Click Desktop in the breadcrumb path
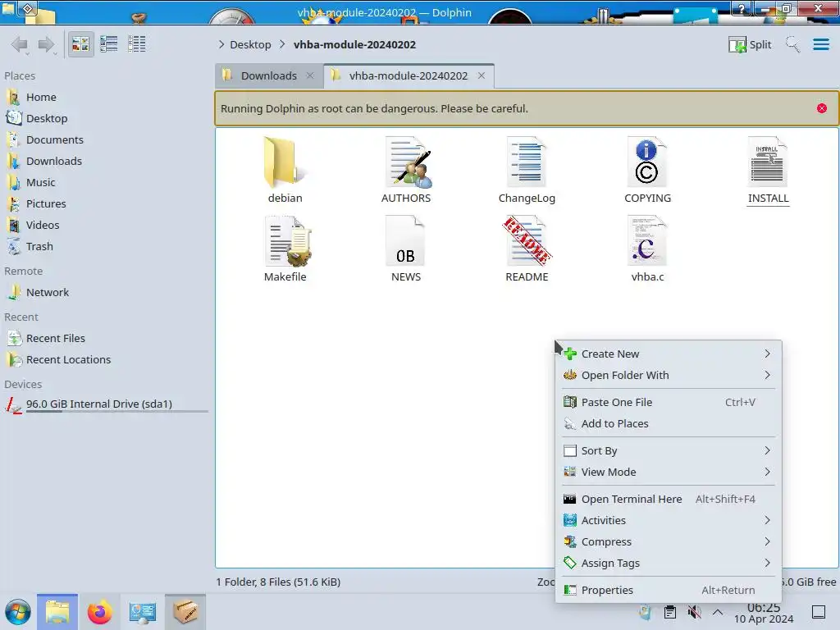 point(250,44)
